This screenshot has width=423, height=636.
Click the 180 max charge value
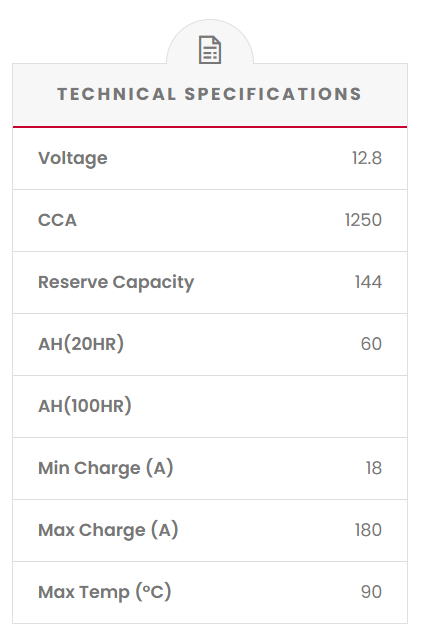click(x=368, y=530)
